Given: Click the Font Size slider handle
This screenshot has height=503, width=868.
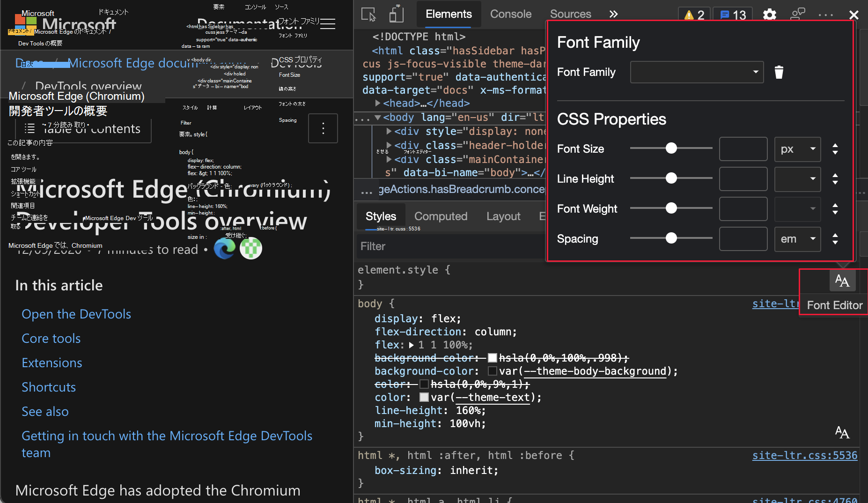Looking at the screenshot, I should tap(671, 148).
